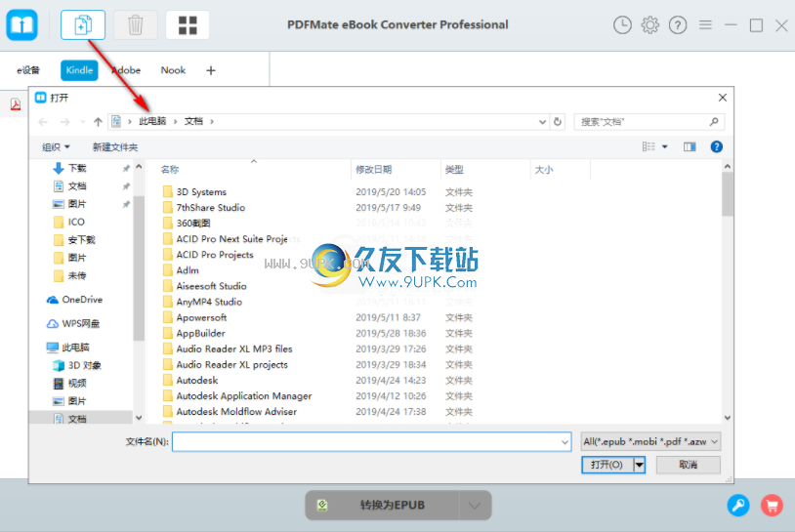Add a new source tab with plus
The height and width of the screenshot is (532, 795).
[211, 70]
